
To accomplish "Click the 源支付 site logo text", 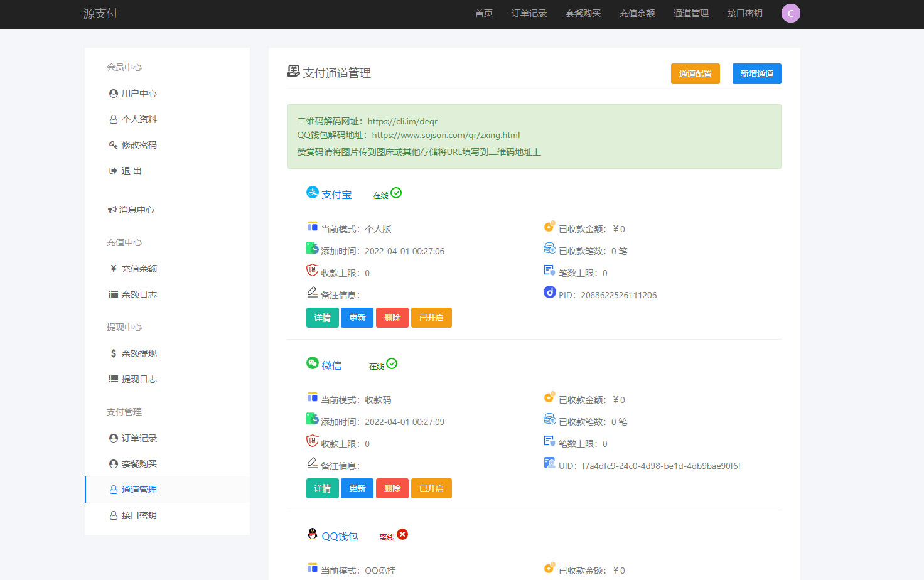I will point(100,14).
